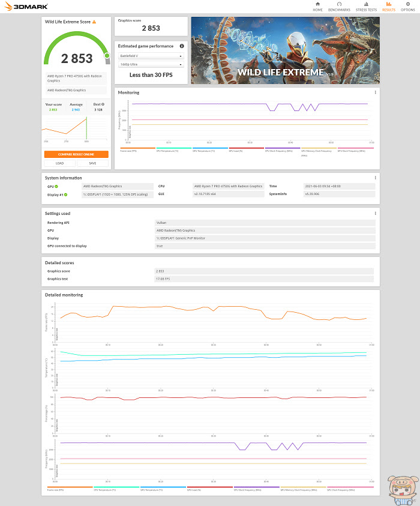Open the 1440p Ultra resolution dropdown

click(151, 64)
